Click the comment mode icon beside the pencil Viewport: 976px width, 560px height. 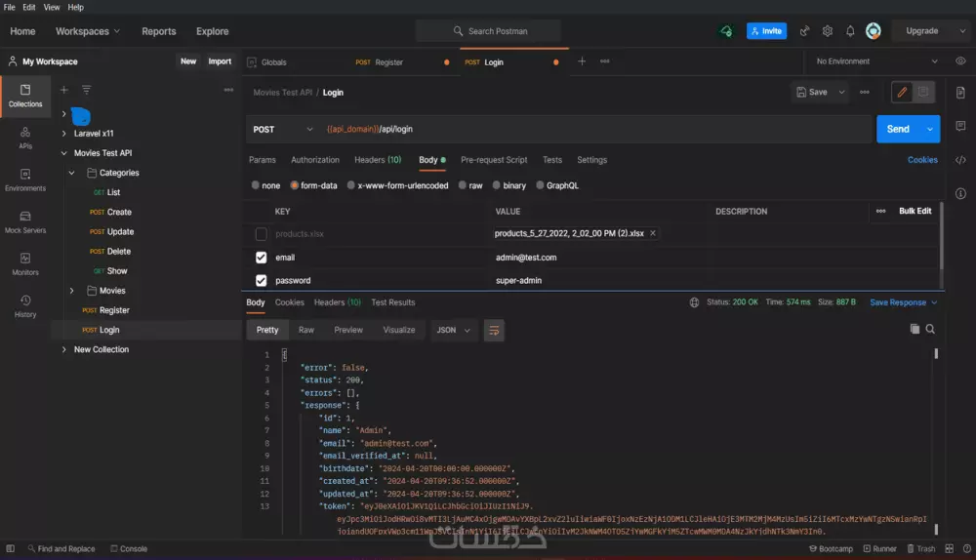(x=923, y=92)
